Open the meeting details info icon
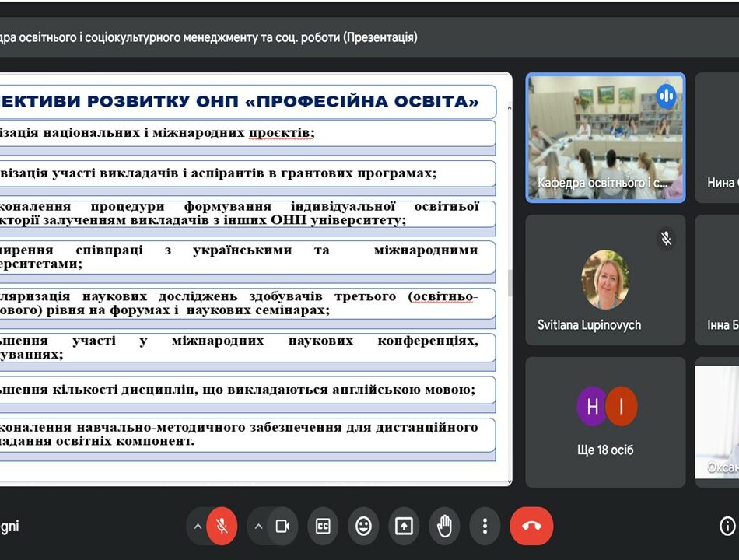The height and width of the screenshot is (560, 739). pyautogui.click(x=727, y=527)
